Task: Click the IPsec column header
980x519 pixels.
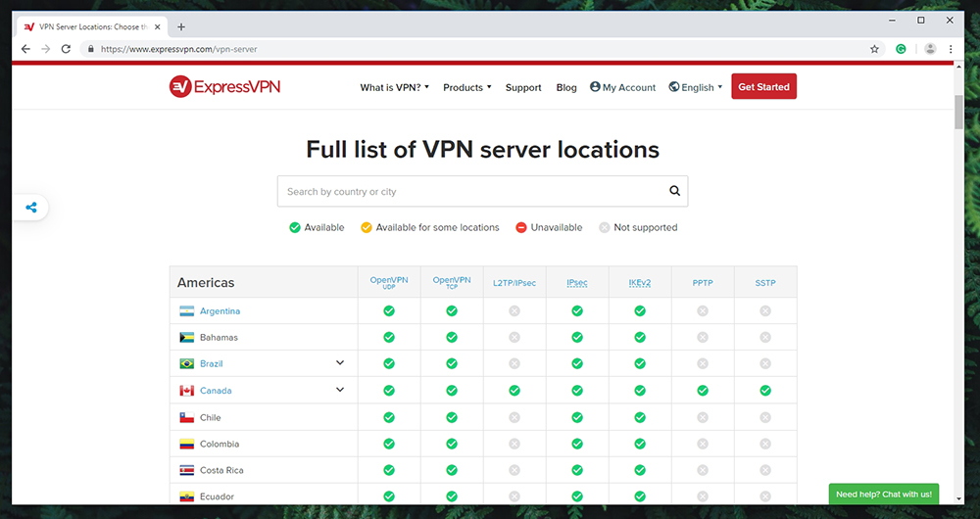Action: click(577, 283)
